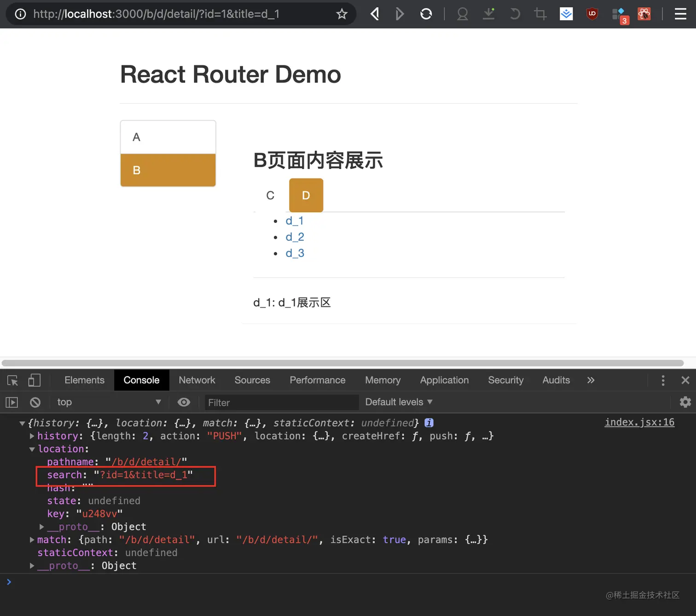Show the console sidebar panel icon
The image size is (696, 616).
[x=12, y=402]
